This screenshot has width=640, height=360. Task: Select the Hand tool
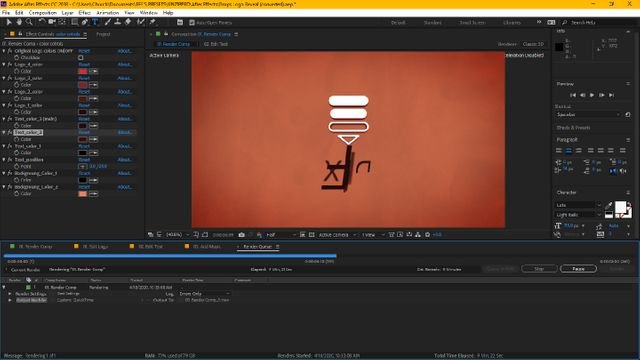[x=19, y=22]
